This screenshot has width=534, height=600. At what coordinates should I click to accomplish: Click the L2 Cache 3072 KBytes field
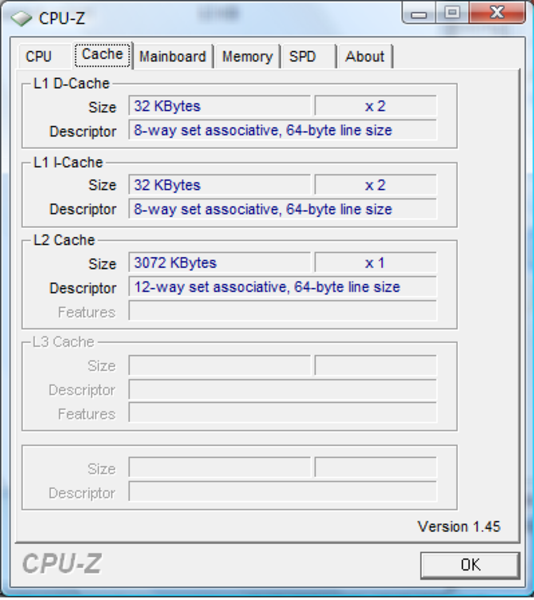pos(219,263)
